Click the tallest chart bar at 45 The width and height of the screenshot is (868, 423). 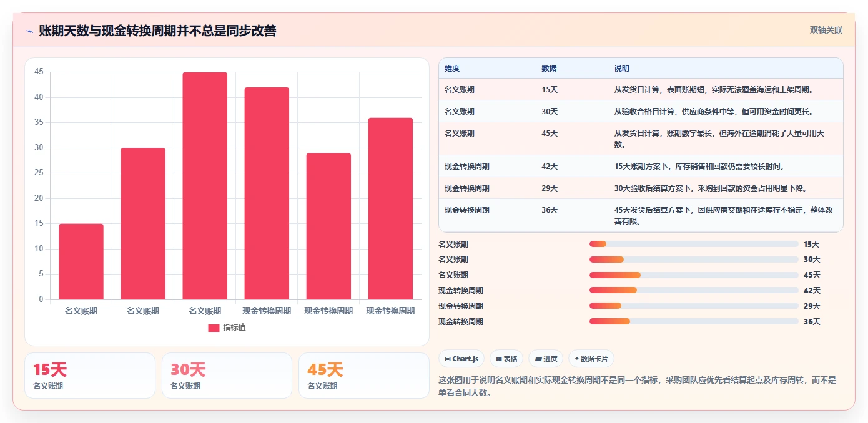205,186
